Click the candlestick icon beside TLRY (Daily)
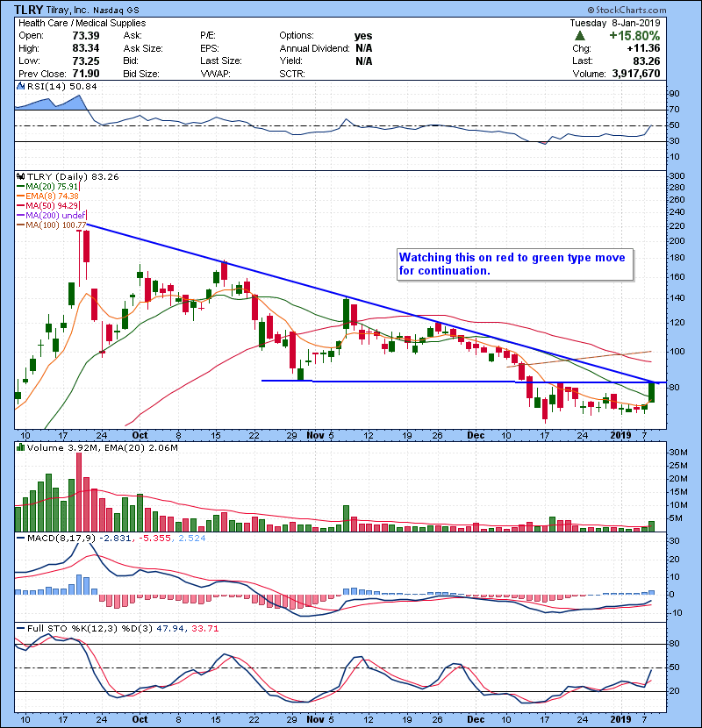Image resolution: width=702 pixels, height=728 pixels. click(x=20, y=176)
